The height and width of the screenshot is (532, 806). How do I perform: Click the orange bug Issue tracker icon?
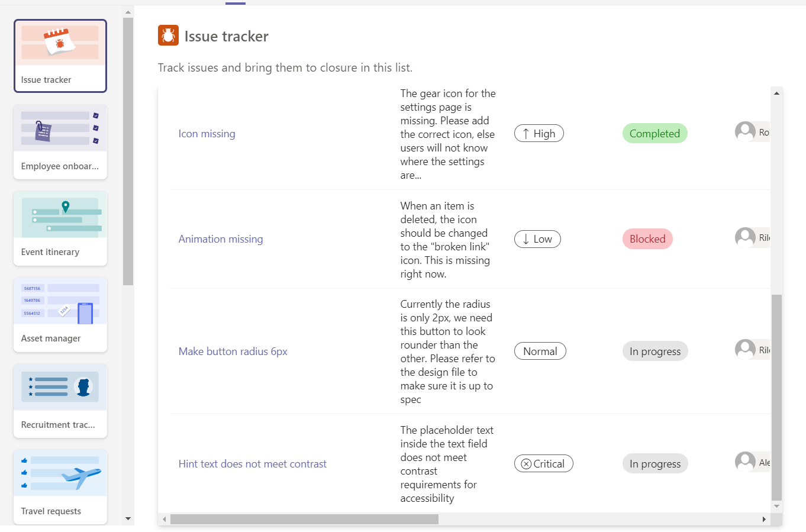pos(168,36)
